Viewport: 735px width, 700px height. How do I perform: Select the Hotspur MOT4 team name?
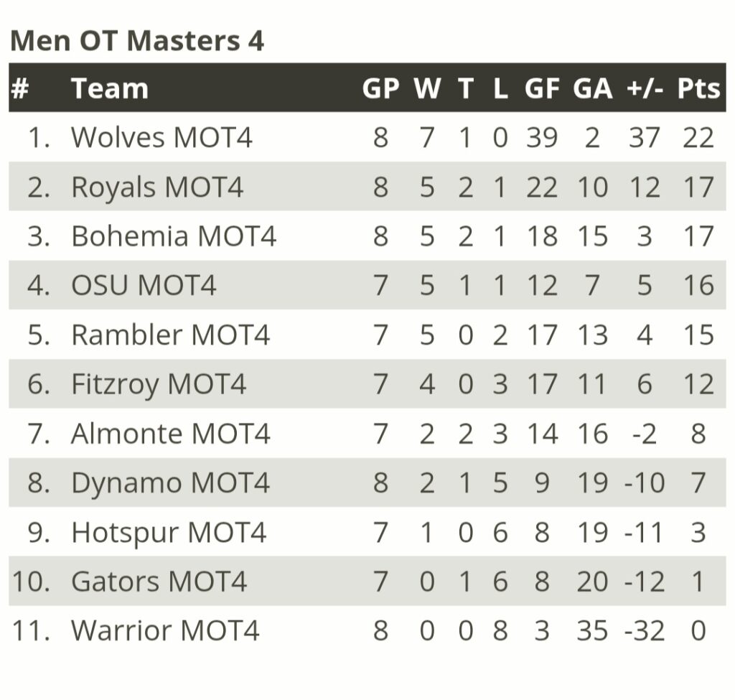(169, 532)
